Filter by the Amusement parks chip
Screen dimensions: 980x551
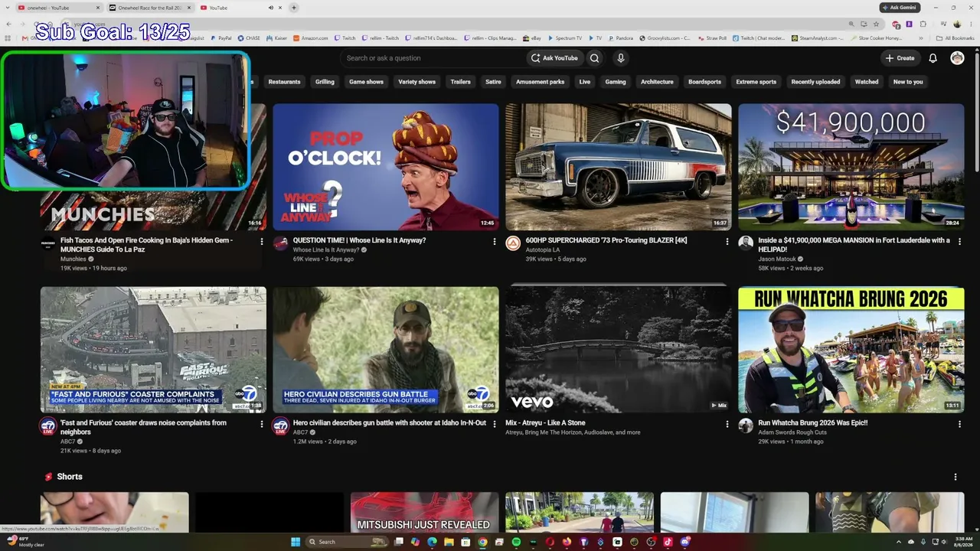[x=540, y=82]
